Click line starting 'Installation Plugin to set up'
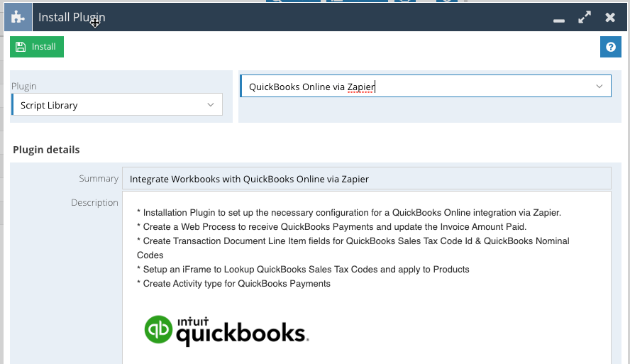630x364 pixels. [349, 213]
